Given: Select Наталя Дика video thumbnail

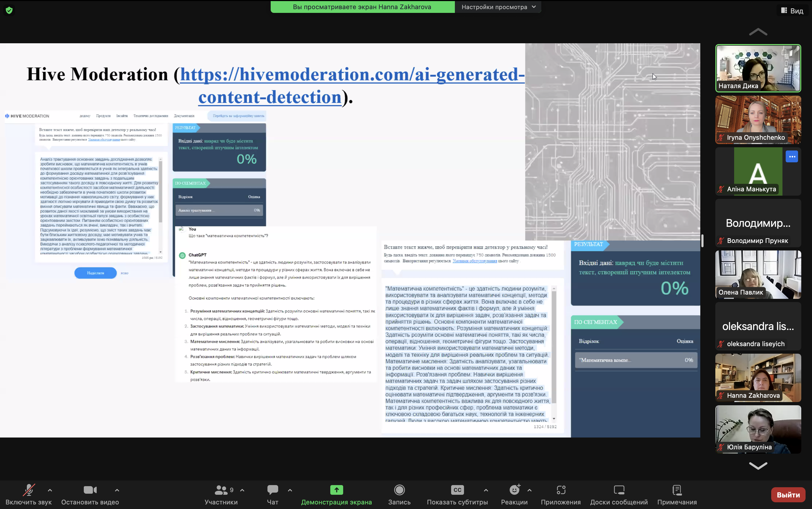Looking at the screenshot, I should (x=758, y=68).
